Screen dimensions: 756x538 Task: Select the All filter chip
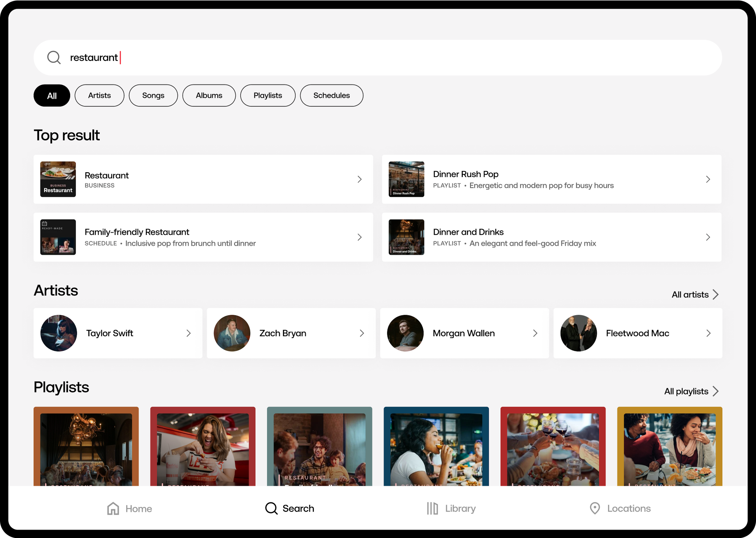click(52, 95)
